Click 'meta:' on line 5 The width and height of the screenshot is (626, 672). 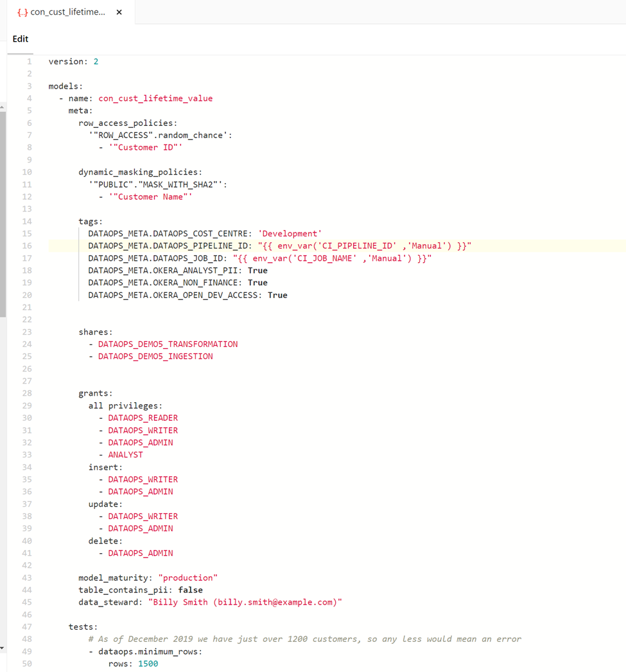coord(80,111)
